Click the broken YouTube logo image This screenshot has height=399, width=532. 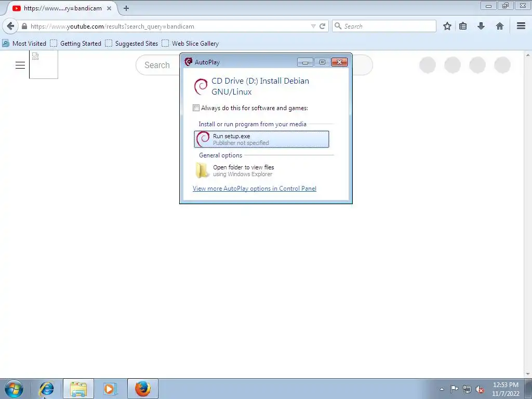click(44, 64)
